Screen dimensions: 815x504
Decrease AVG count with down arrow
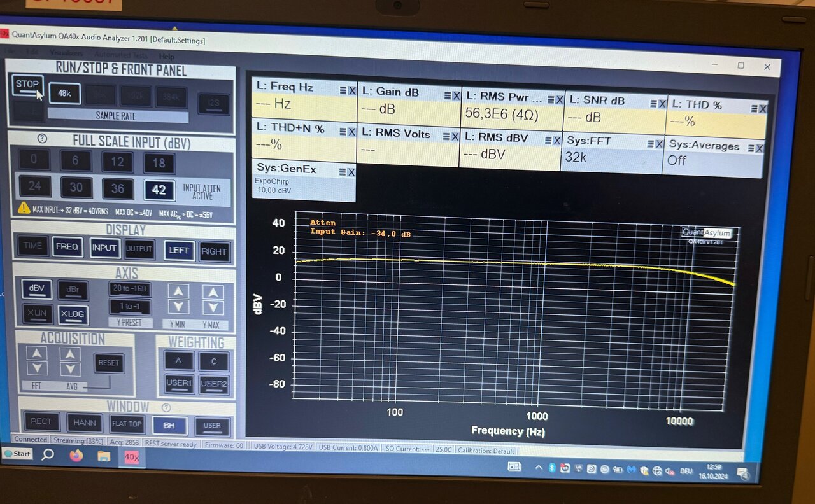[x=70, y=370]
